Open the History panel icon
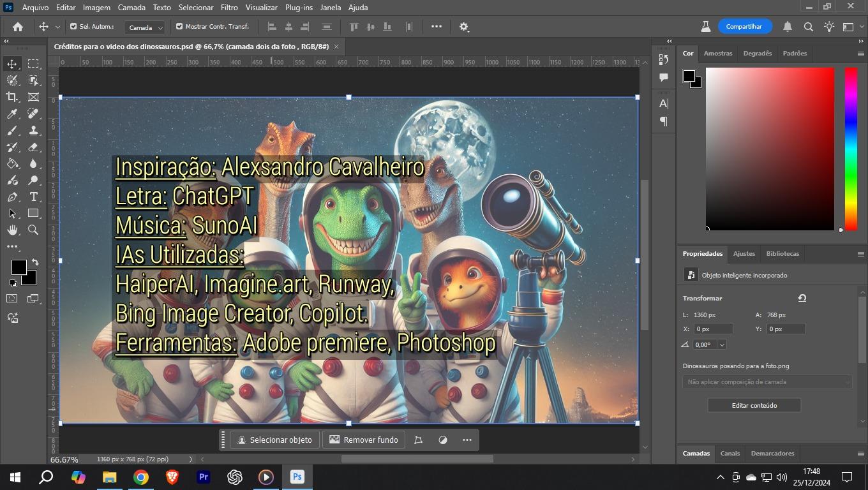This screenshot has width=868, height=490. [664, 59]
